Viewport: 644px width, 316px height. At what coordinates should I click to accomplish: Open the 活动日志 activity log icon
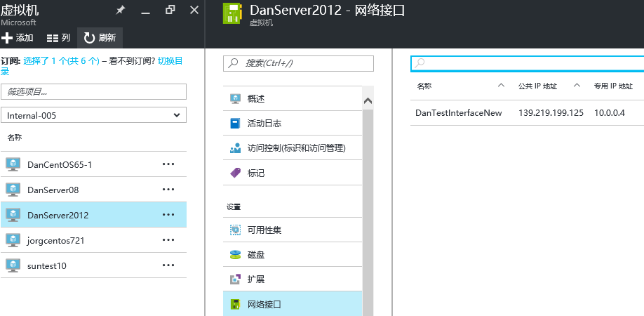tap(235, 124)
